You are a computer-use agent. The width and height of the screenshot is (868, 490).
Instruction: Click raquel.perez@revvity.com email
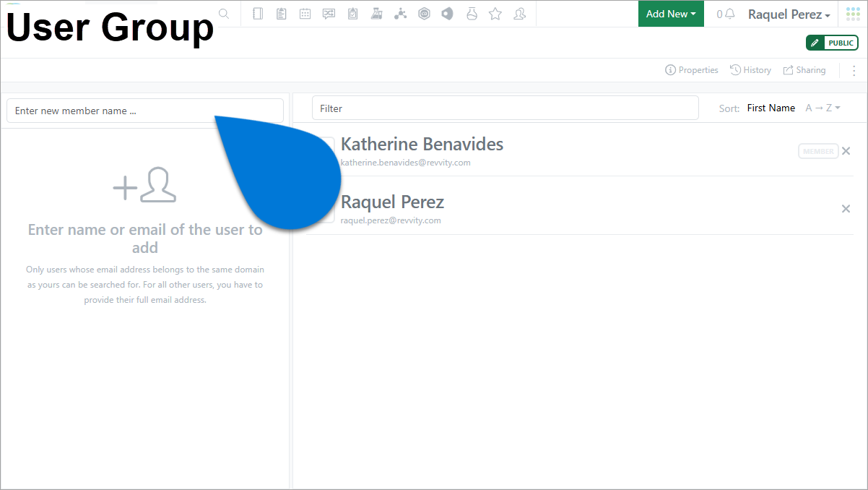[x=391, y=220]
